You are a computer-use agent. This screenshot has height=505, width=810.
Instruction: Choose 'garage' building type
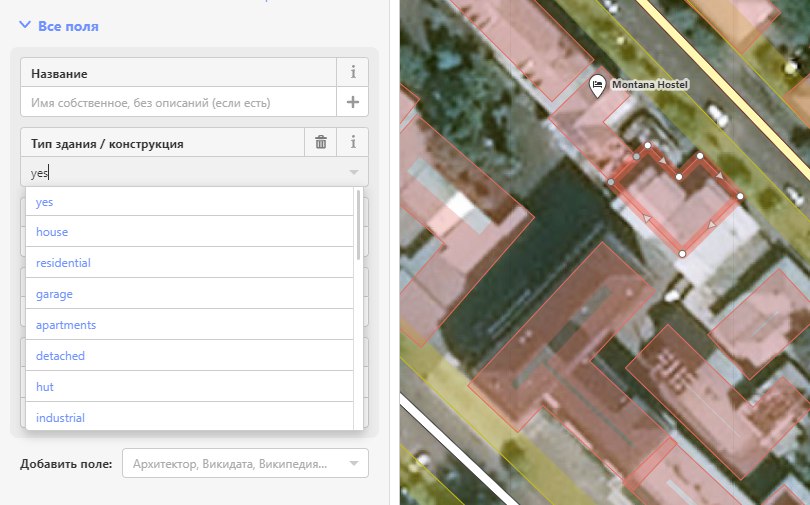click(190, 293)
